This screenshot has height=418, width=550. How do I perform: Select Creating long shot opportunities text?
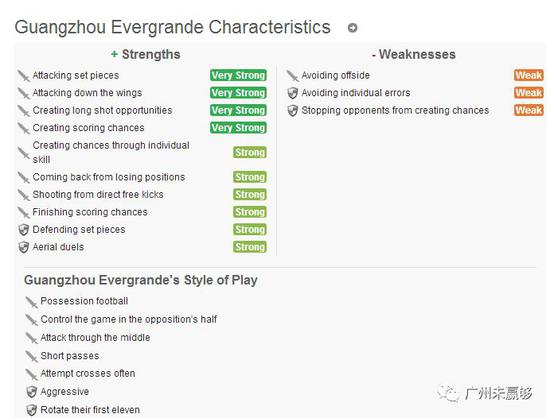click(x=102, y=110)
